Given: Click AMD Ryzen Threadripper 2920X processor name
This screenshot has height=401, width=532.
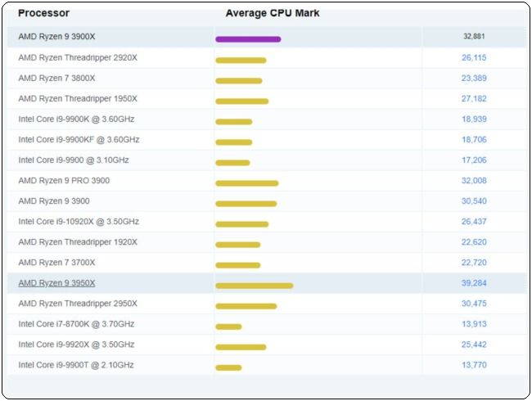Looking at the screenshot, I should [78, 57].
